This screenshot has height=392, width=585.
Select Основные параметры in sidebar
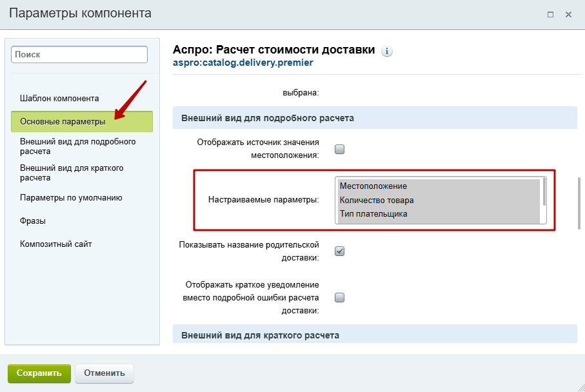[82, 122]
